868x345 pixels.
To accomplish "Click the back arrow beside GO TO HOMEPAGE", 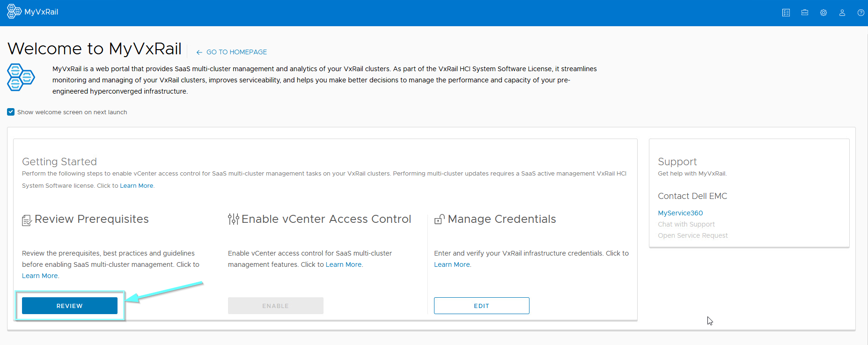I will (199, 52).
